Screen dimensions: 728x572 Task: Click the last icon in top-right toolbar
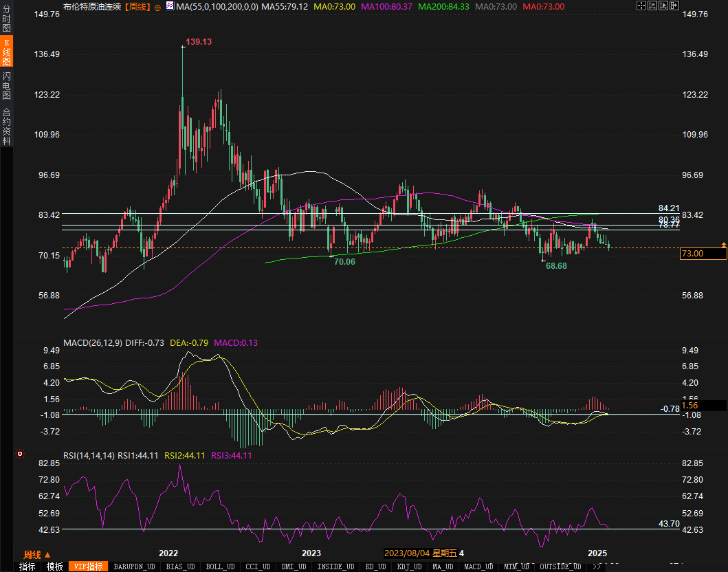click(674, 6)
